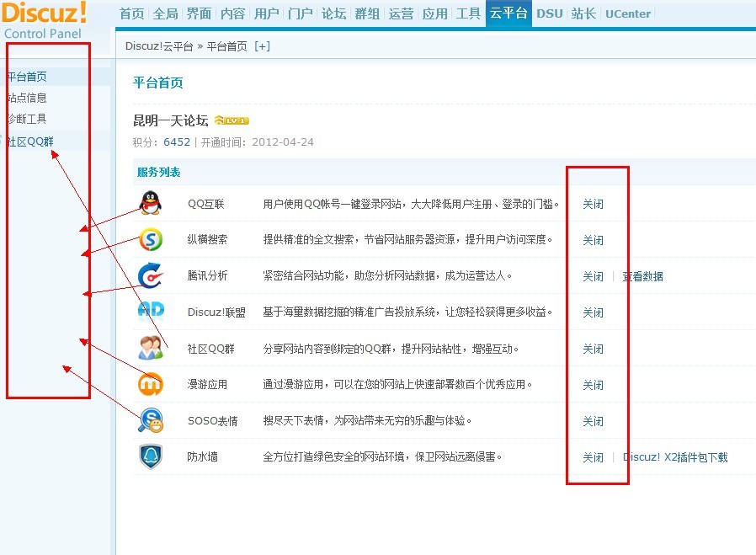The width and height of the screenshot is (756, 555).
Task: Click the 防水墙 shield icon
Action: pos(151,456)
